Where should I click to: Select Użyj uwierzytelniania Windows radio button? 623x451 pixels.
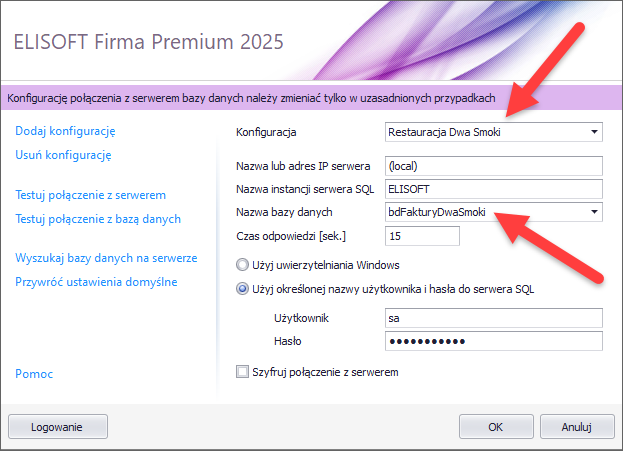[242, 266]
